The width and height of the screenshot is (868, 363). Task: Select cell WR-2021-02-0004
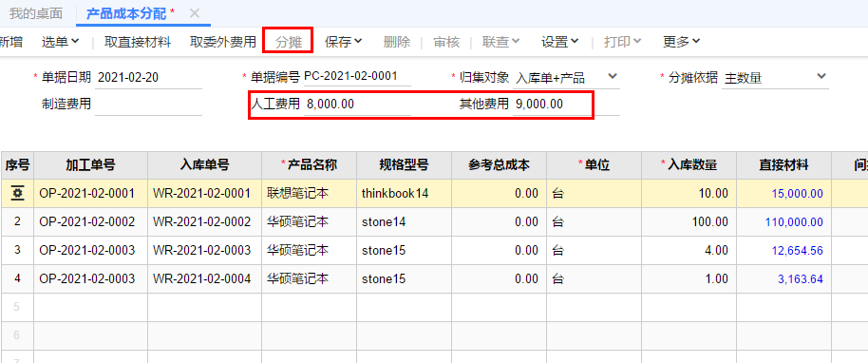[205, 279]
